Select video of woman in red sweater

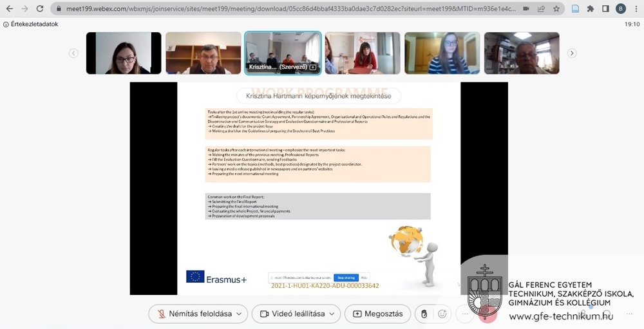(x=363, y=53)
